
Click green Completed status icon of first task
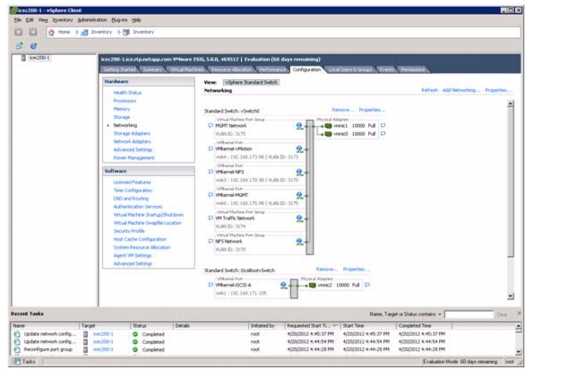pos(135,334)
